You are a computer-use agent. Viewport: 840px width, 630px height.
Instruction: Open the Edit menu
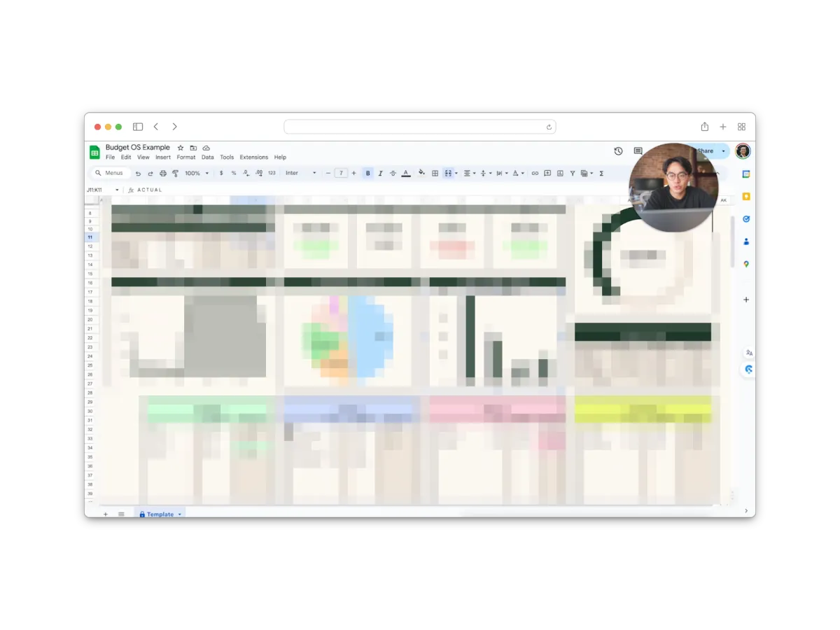126,157
